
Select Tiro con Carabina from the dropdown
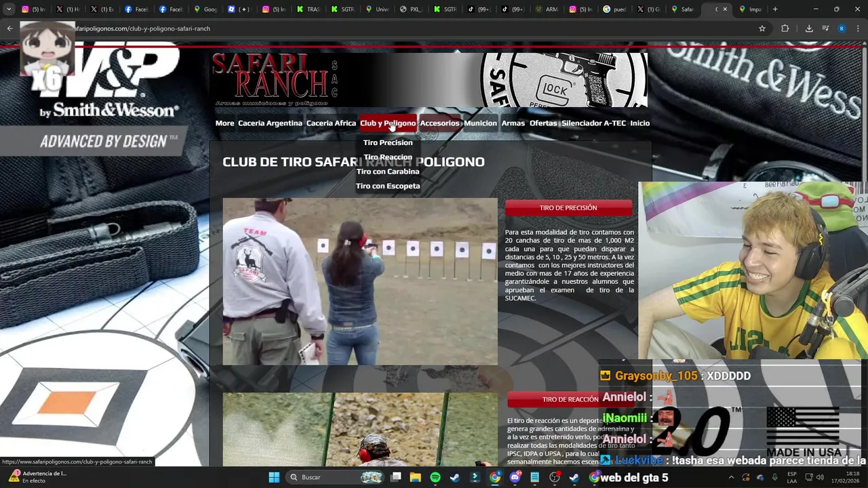pyautogui.click(x=388, y=171)
